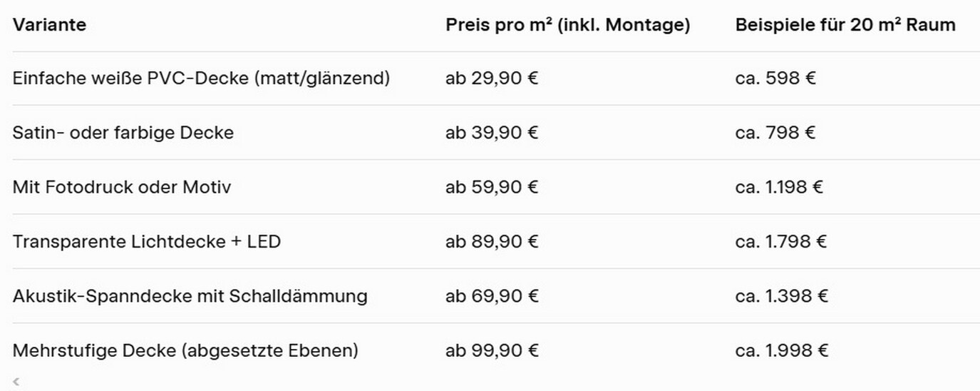Click the 'ab 59,90 €' price cell

(492, 188)
